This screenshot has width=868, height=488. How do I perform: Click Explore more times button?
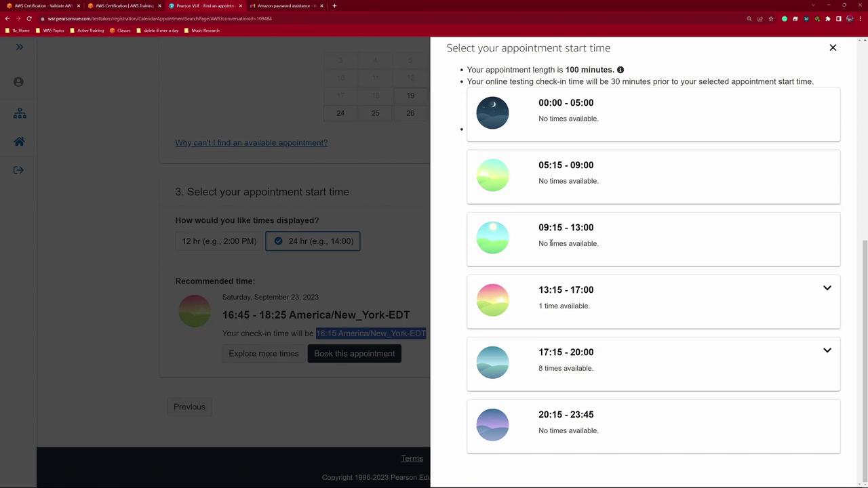point(264,354)
